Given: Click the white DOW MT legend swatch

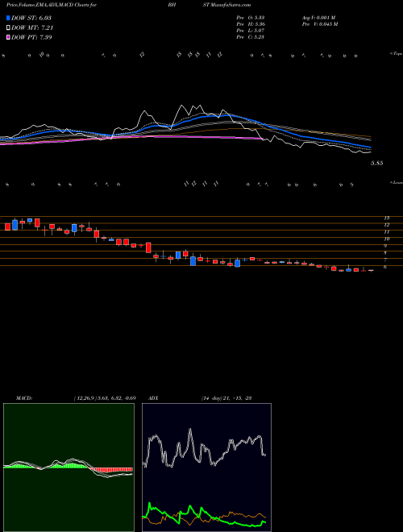Looking at the screenshot, I should (x=9, y=27).
